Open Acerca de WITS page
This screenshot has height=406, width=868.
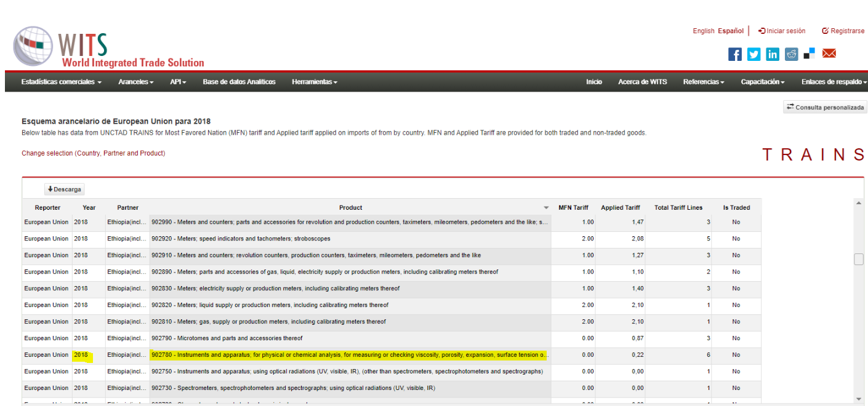[643, 82]
